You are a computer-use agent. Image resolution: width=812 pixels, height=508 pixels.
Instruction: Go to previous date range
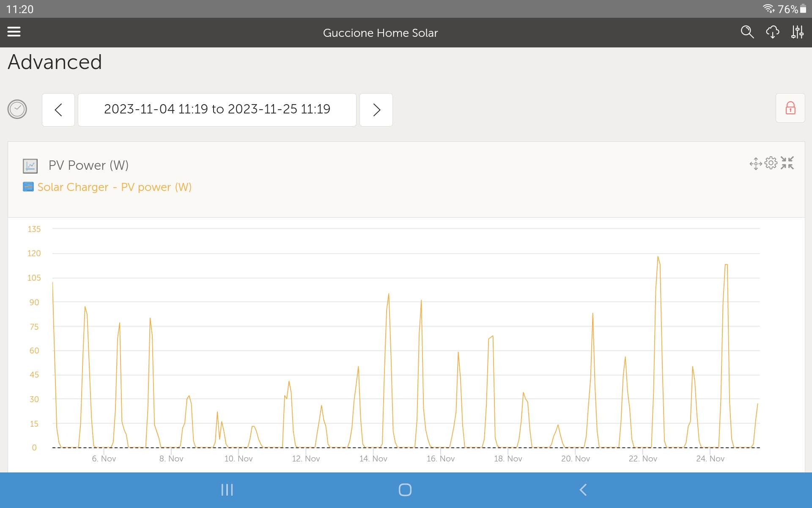[58, 110]
